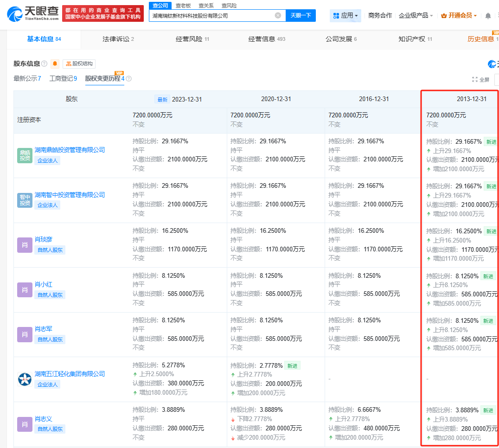Click the 2013-12-31 column header
The width and height of the screenshot is (499, 448).
coord(472,99)
